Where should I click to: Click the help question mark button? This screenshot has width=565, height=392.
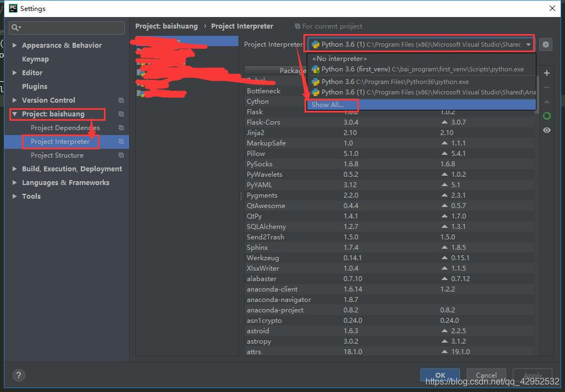[19, 376]
